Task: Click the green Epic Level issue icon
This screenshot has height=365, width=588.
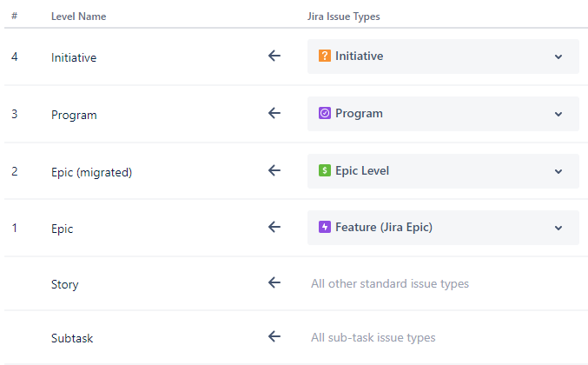Action: tap(324, 170)
